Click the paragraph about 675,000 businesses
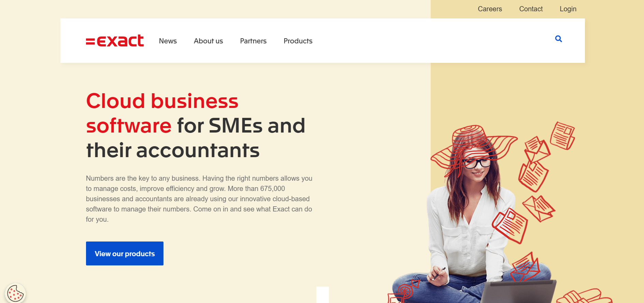The height and width of the screenshot is (303, 644). click(199, 199)
